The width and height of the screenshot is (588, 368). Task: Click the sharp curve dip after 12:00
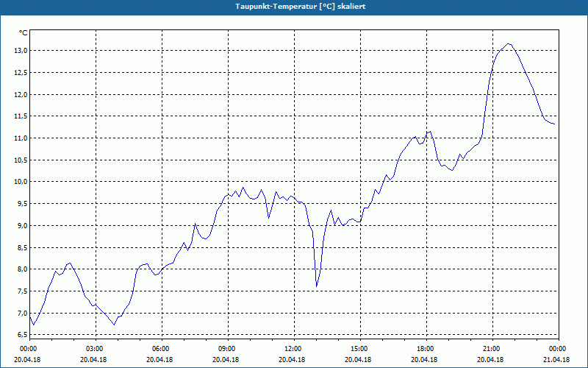pos(317,286)
